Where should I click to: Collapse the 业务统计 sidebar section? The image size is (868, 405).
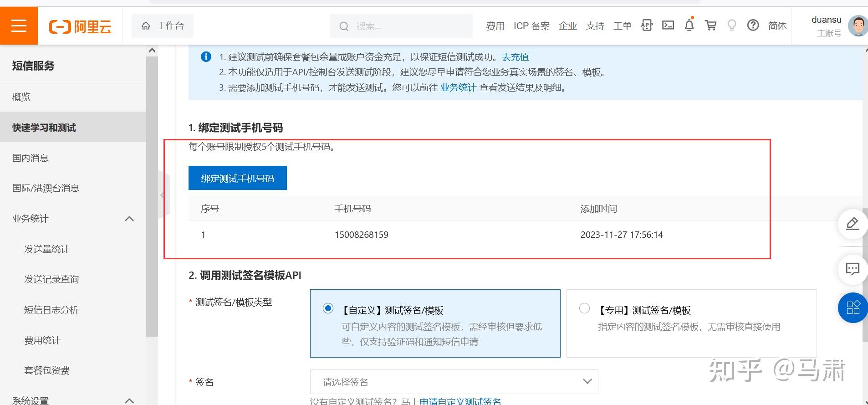tap(129, 219)
